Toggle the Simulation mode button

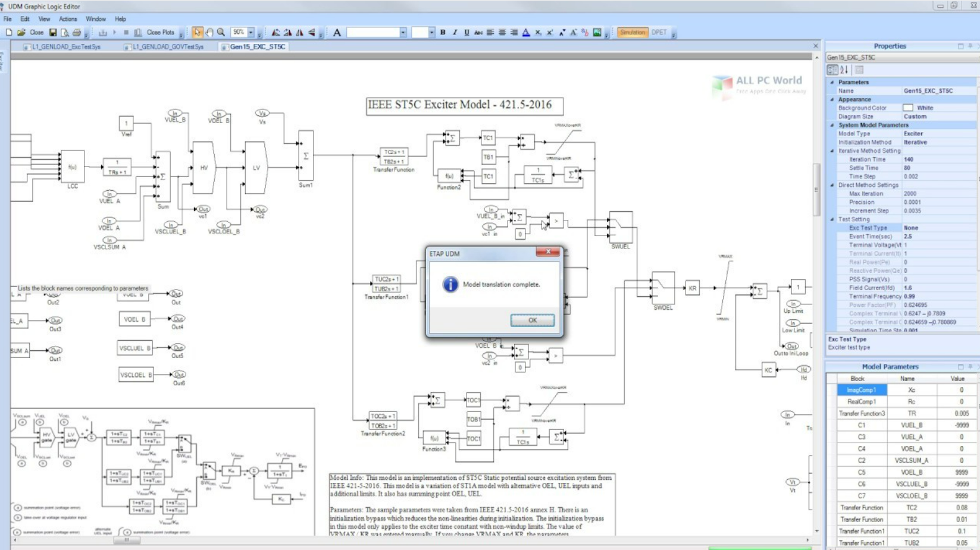(x=632, y=33)
